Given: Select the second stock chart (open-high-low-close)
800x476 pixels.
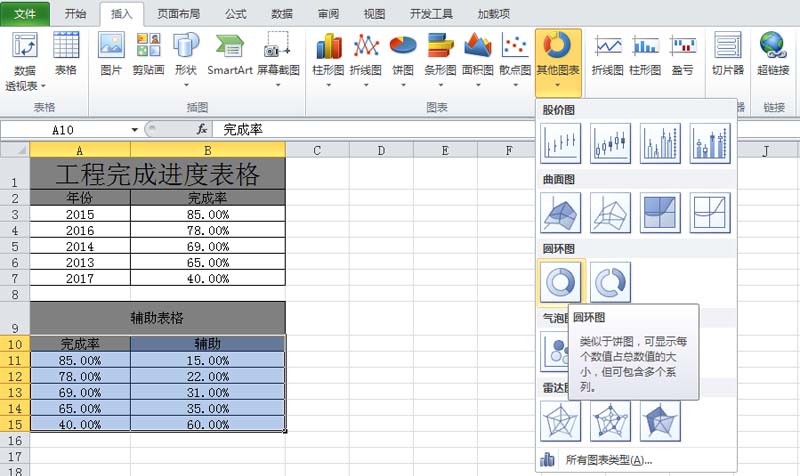Looking at the screenshot, I should [610, 143].
